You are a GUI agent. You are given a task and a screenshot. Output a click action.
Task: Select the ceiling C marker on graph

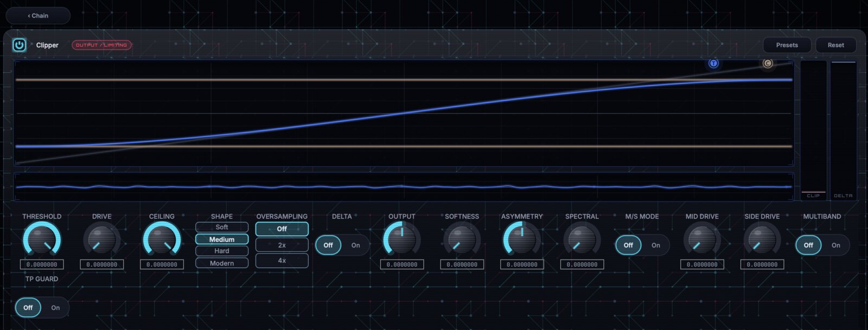767,63
